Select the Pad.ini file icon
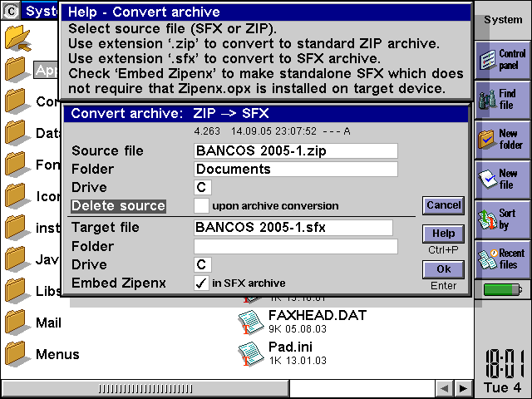The height and width of the screenshot is (399, 532). coord(251,353)
